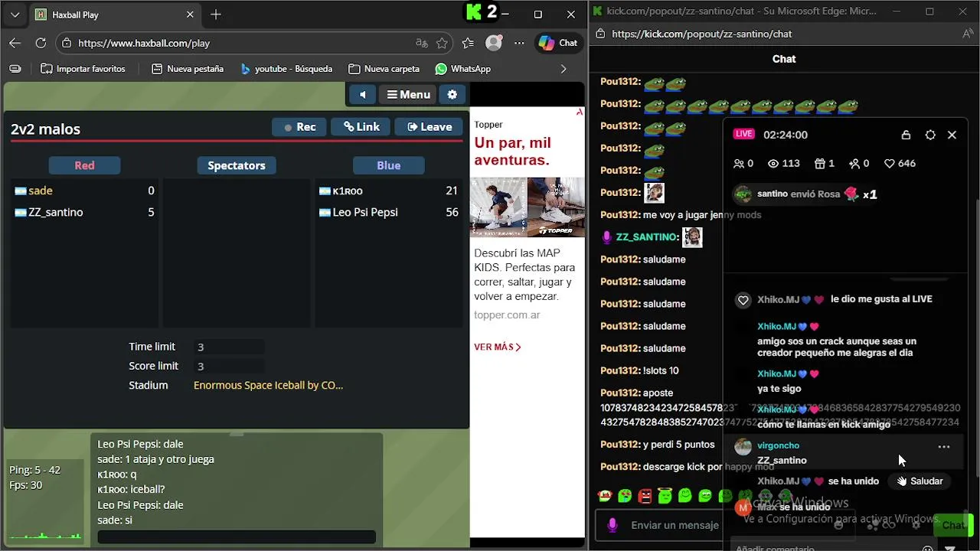980x551 pixels.
Task: Click the kick.com popout chat address
Action: tap(702, 34)
